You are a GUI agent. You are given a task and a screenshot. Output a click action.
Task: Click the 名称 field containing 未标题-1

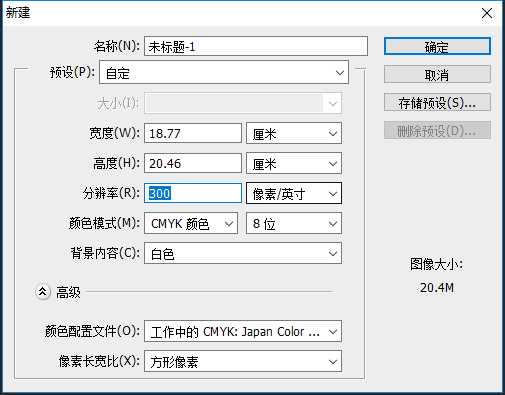pos(256,46)
